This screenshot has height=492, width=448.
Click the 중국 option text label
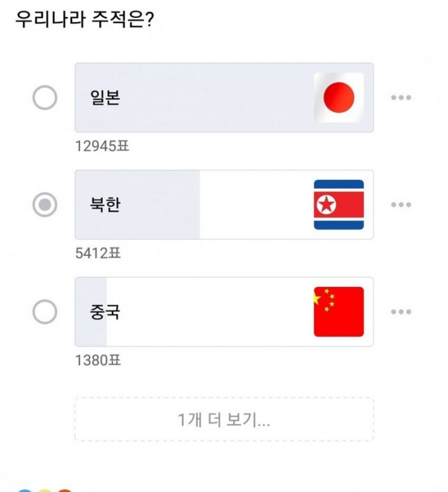coord(106,313)
